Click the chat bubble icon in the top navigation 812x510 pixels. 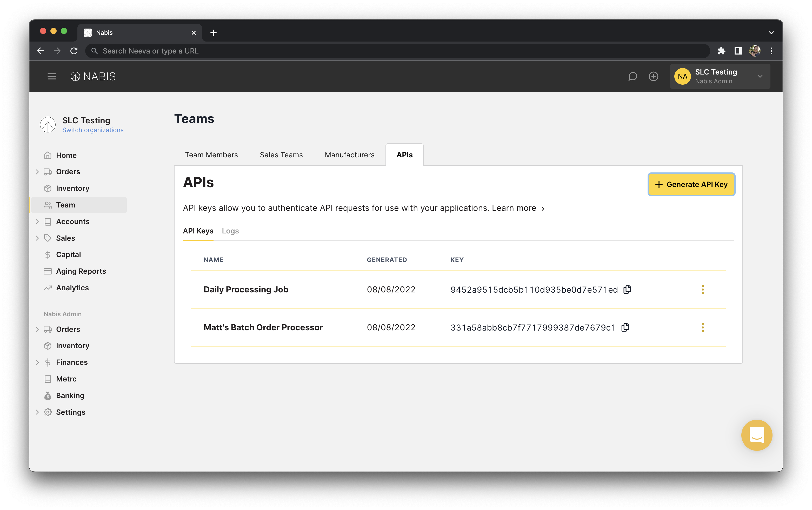[x=633, y=76]
